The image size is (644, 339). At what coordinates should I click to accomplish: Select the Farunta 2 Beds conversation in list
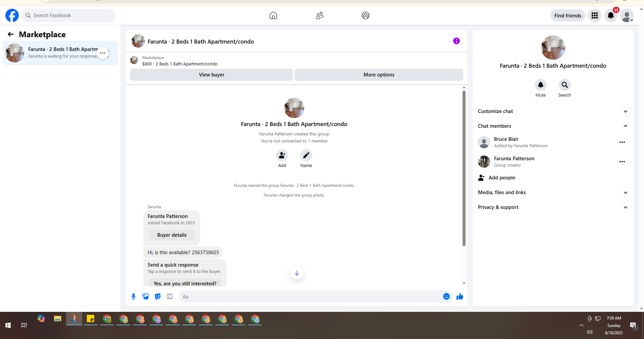(60, 53)
